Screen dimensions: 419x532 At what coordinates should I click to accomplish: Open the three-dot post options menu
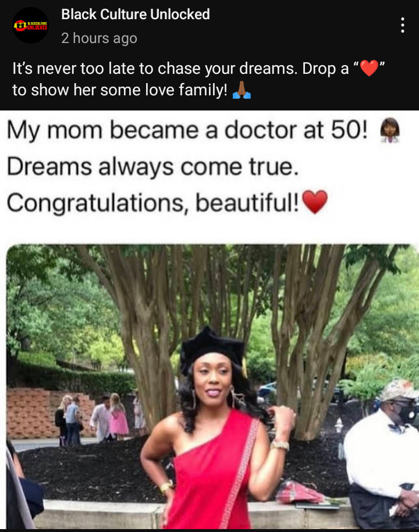[402, 25]
